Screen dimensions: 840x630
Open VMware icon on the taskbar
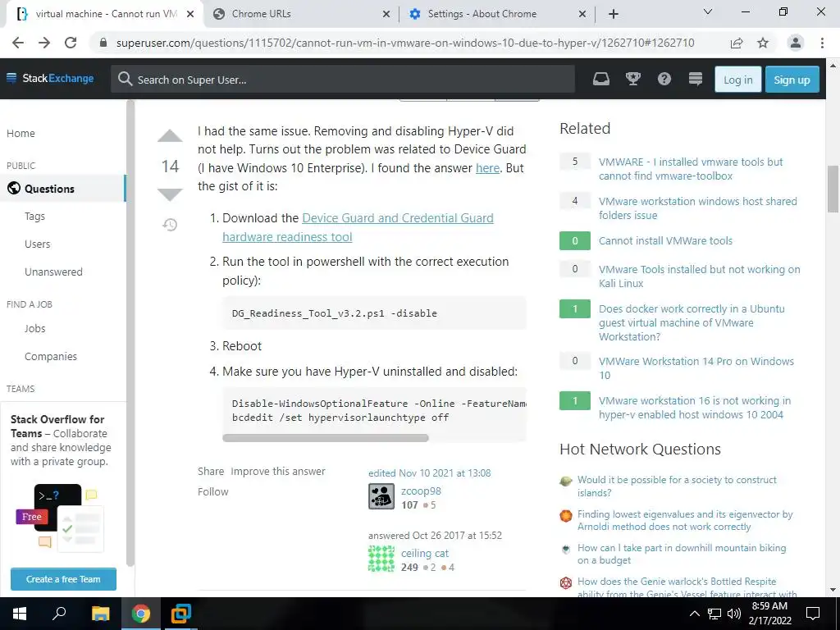[181, 614]
